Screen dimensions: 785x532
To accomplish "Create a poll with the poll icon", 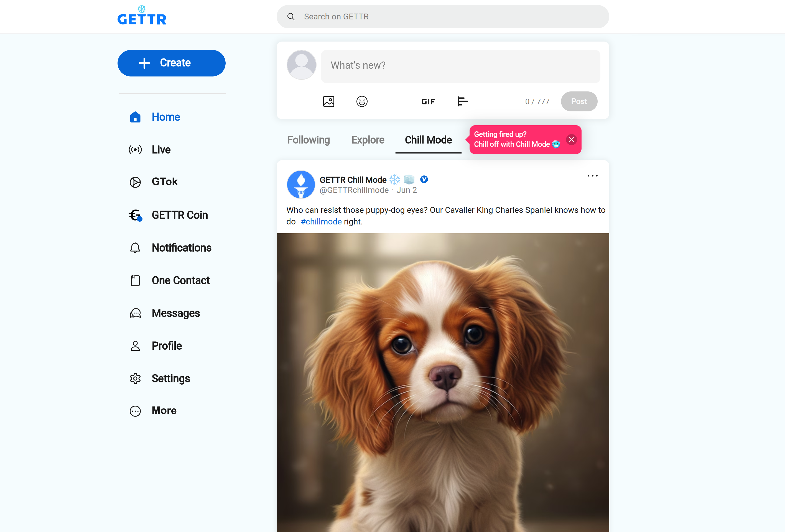I will (x=462, y=101).
